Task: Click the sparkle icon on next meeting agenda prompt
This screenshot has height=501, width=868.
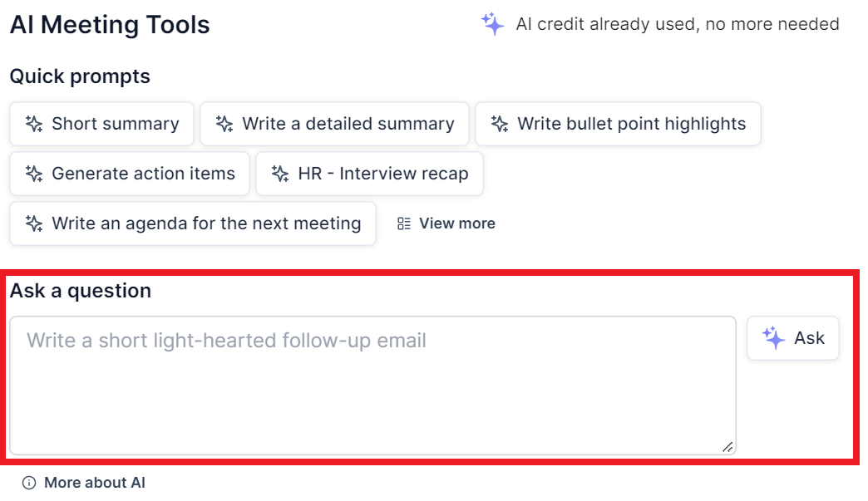Action: [x=34, y=223]
